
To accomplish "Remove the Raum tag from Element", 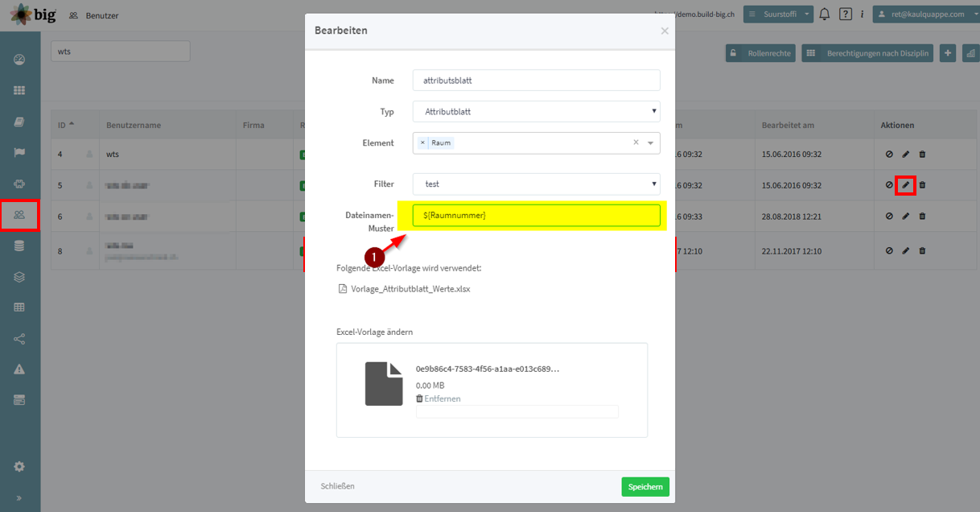I will coord(423,142).
